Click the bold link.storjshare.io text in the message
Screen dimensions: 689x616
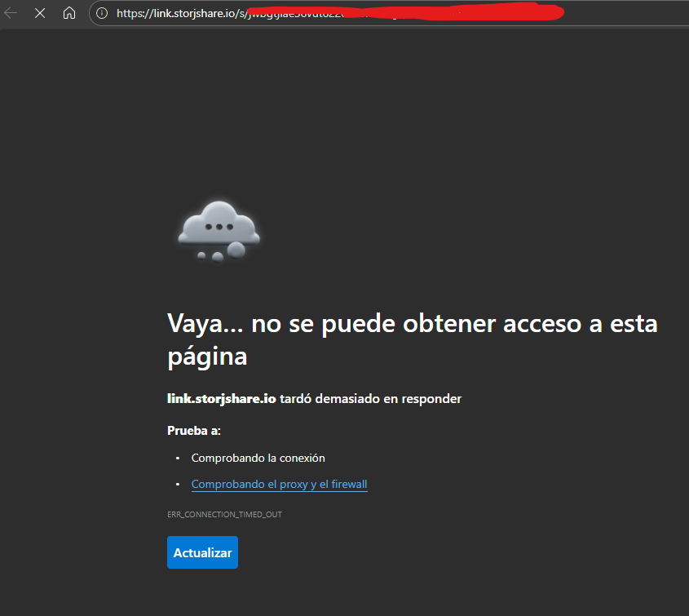(x=222, y=399)
